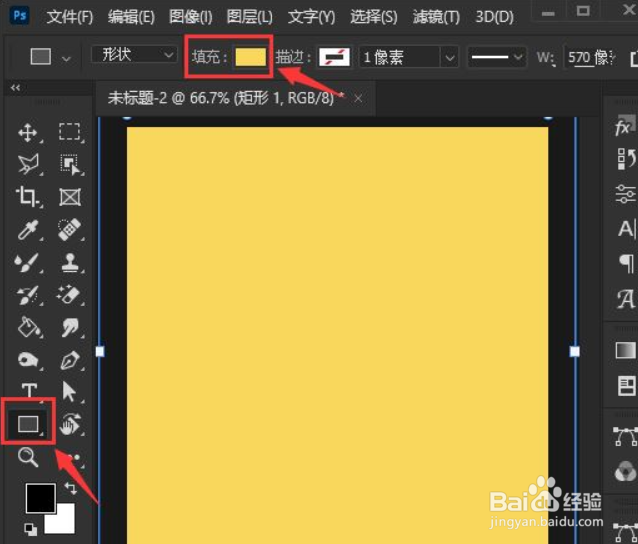The height and width of the screenshot is (544, 638).
Task: Select the Polygonal Lasso tool
Action: pos(28,164)
